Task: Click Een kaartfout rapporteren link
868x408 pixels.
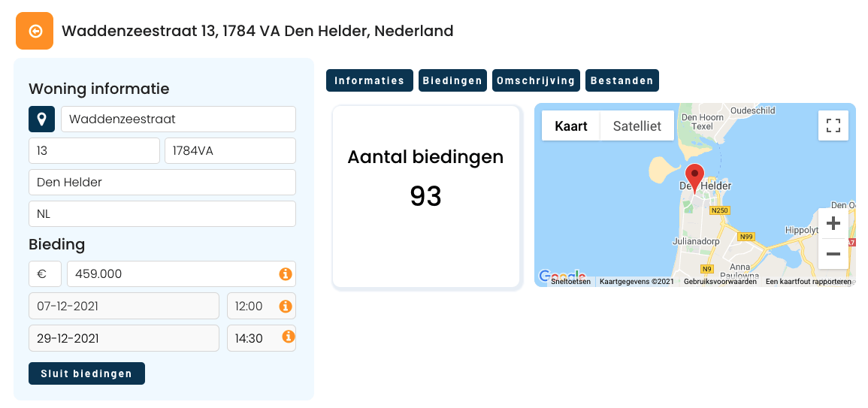Action: coord(808,282)
